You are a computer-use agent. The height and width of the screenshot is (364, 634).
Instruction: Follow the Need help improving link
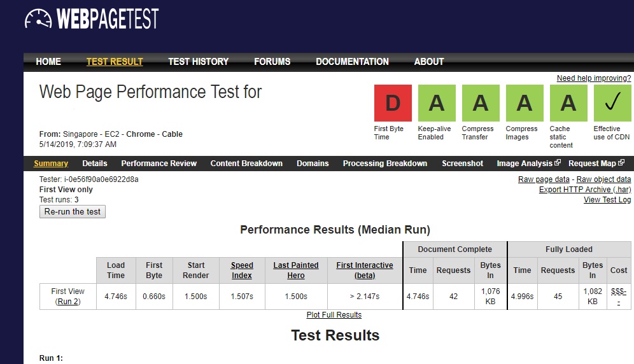tap(593, 78)
